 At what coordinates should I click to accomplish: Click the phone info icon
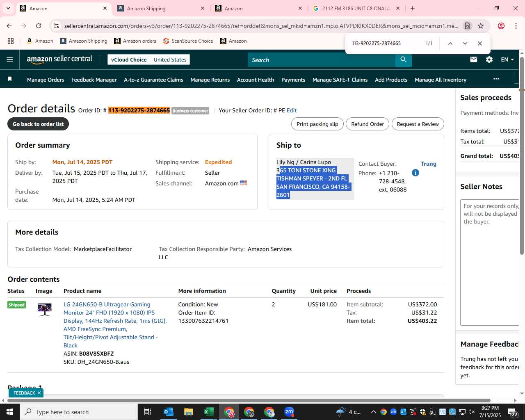tap(415, 173)
